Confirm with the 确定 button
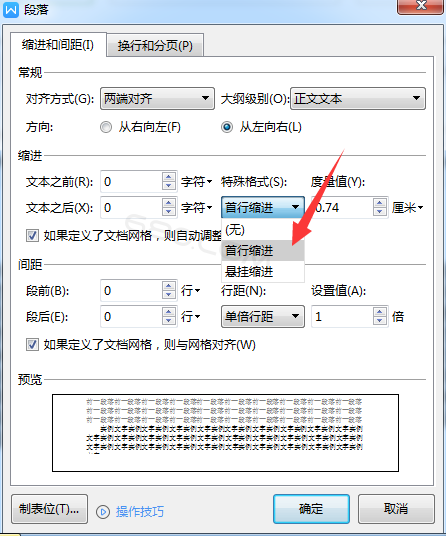The width and height of the screenshot is (446, 536). point(311,509)
